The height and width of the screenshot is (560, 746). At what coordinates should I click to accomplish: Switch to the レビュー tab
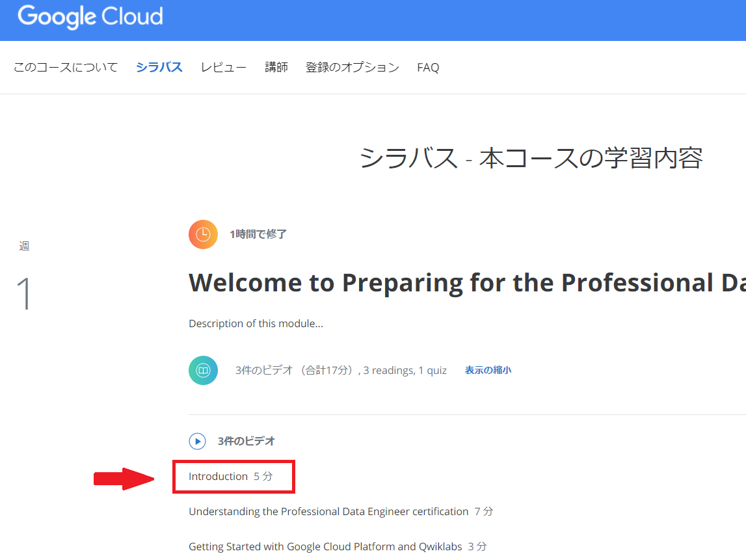pyautogui.click(x=224, y=67)
